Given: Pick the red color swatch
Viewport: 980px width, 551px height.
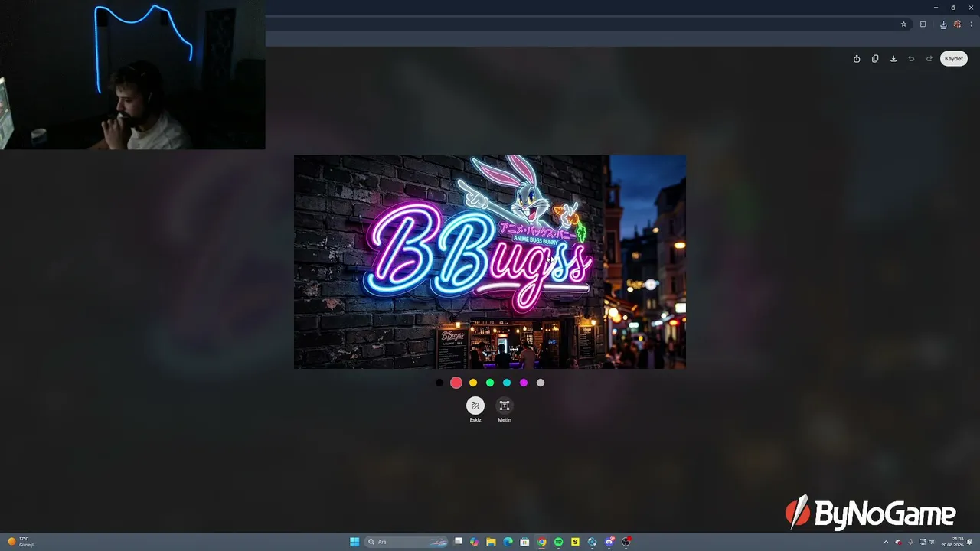Looking at the screenshot, I should pyautogui.click(x=456, y=383).
